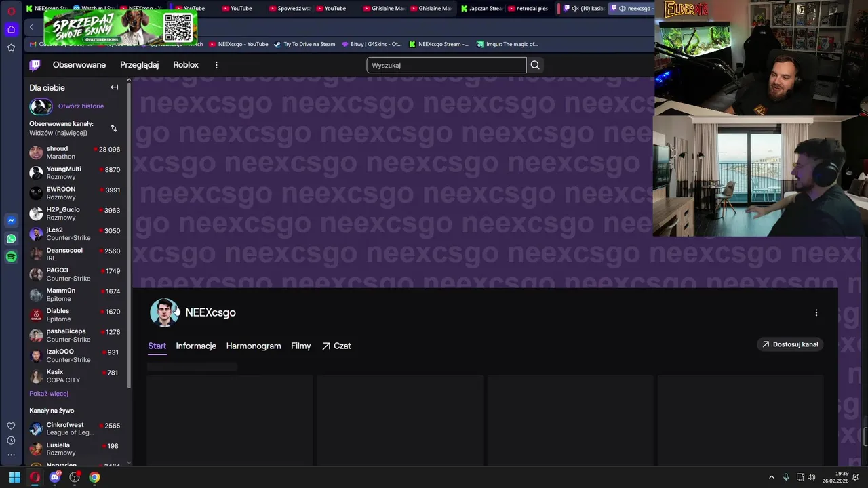Viewport: 868px width, 488px height.
Task: Toggle followed channels sort order arrows
Action: tap(113, 128)
